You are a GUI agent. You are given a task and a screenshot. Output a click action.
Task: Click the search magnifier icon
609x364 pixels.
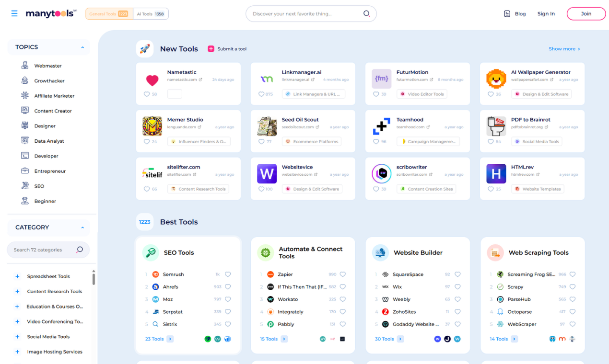[367, 14]
